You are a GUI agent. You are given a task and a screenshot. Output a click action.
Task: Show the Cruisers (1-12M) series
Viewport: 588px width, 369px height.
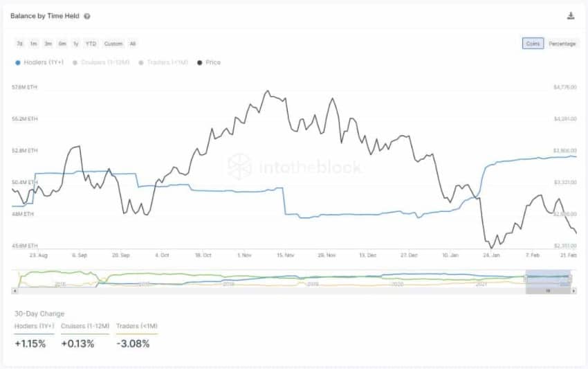(99, 62)
